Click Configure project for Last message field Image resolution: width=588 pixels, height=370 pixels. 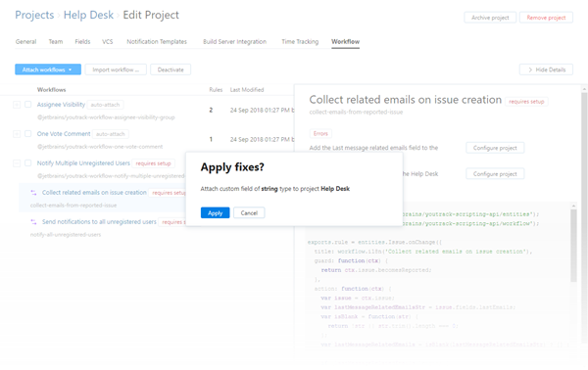(495, 148)
